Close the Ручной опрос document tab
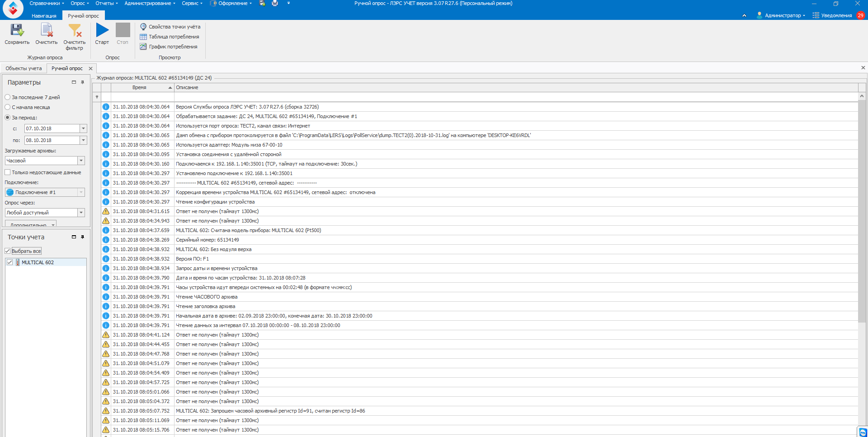 [90, 68]
